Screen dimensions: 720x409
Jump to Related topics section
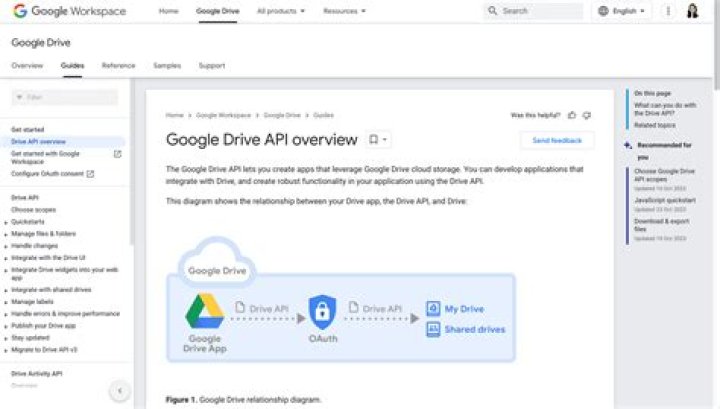pyautogui.click(x=655, y=125)
